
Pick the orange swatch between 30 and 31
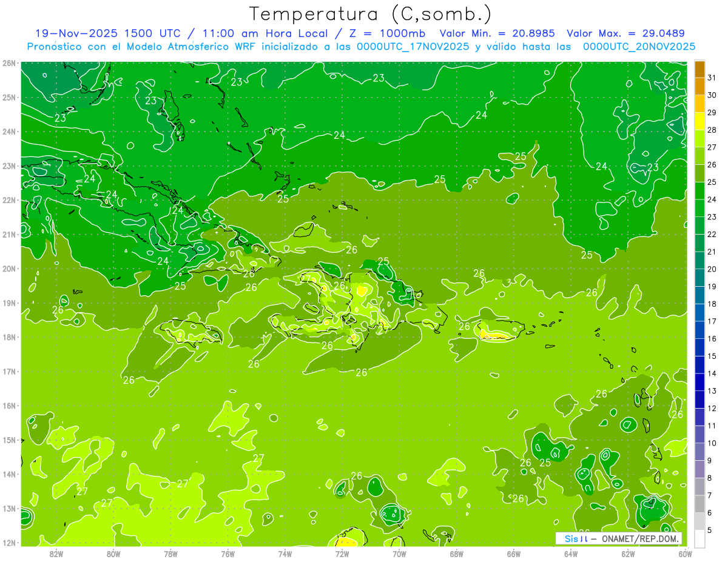[x=699, y=87]
